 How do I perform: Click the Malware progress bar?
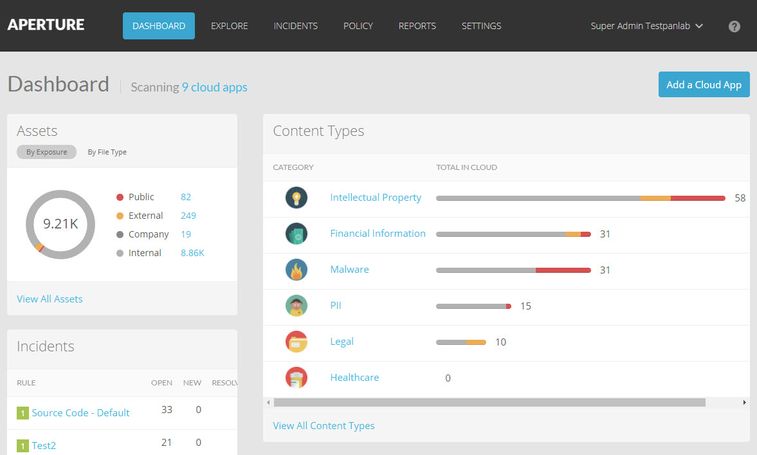[x=513, y=270]
